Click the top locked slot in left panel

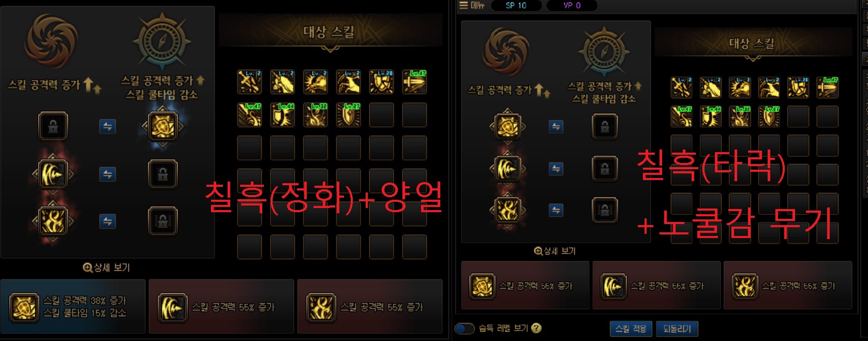coord(53,126)
